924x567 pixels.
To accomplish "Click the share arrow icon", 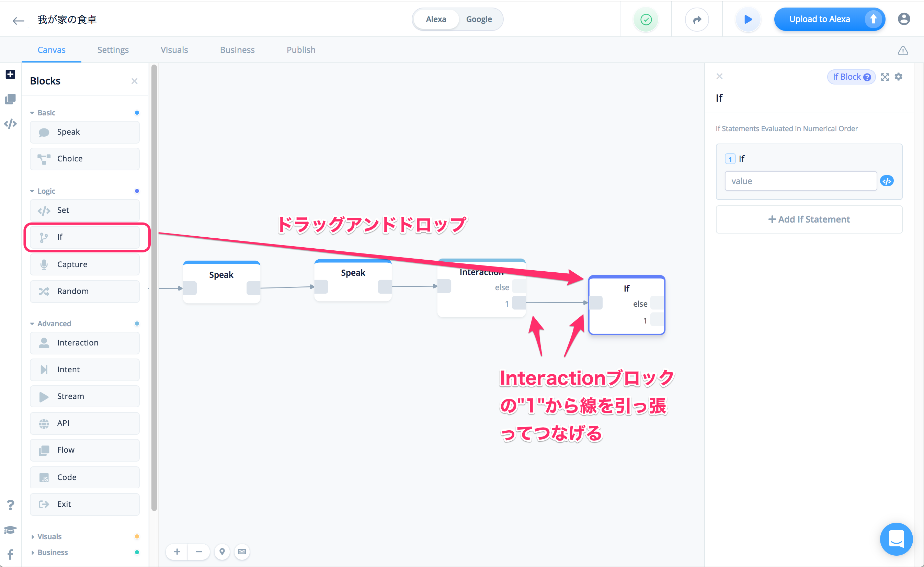I will pyautogui.click(x=696, y=20).
